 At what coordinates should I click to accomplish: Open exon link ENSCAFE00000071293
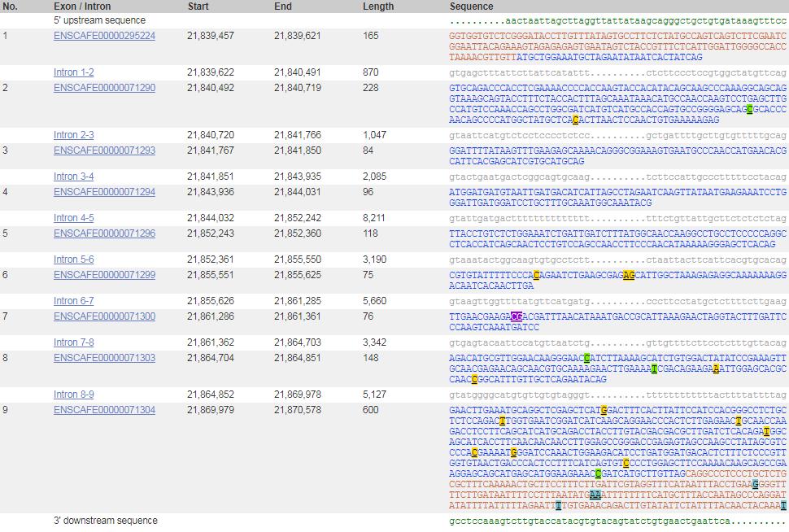tap(104, 150)
